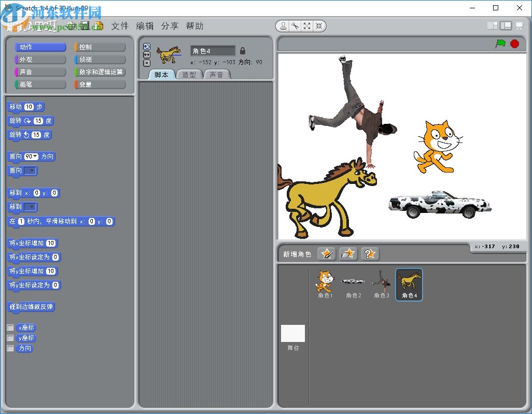This screenshot has height=414, width=532.
Task: Click the shrink sprite tool icon
Action: click(319, 26)
